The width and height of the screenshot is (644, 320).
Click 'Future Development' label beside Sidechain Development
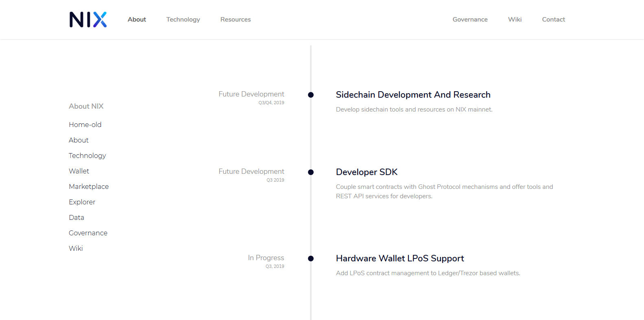tap(251, 94)
